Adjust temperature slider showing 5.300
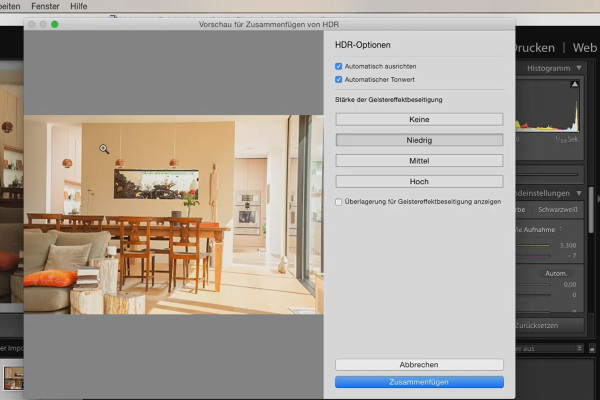600x400 pixels. point(533,245)
